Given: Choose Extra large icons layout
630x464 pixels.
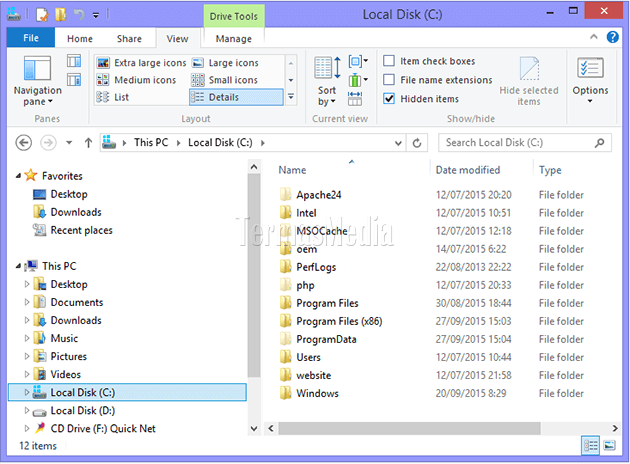Looking at the screenshot, I should 141,63.
